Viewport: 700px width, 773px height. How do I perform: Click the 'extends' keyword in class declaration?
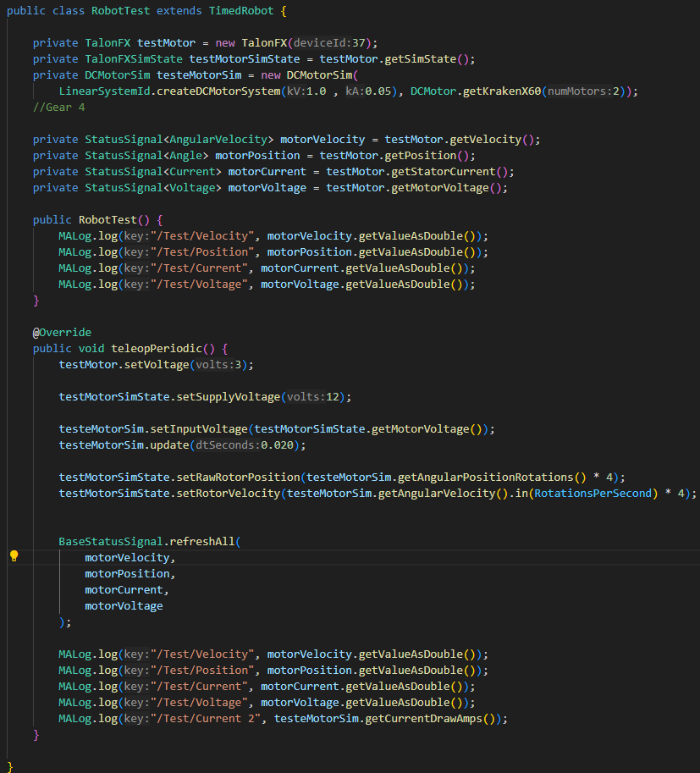[x=179, y=11]
